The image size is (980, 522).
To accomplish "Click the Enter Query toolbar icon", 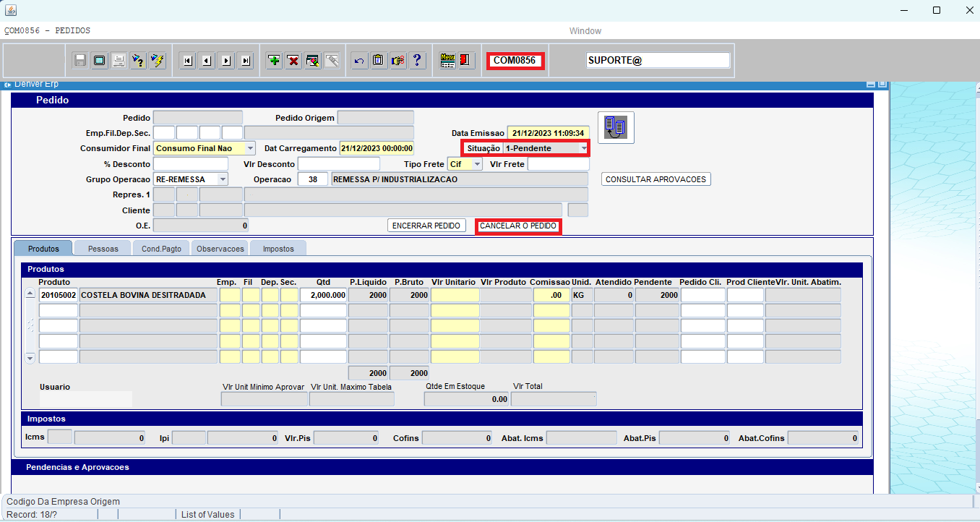I will pyautogui.click(x=138, y=61).
